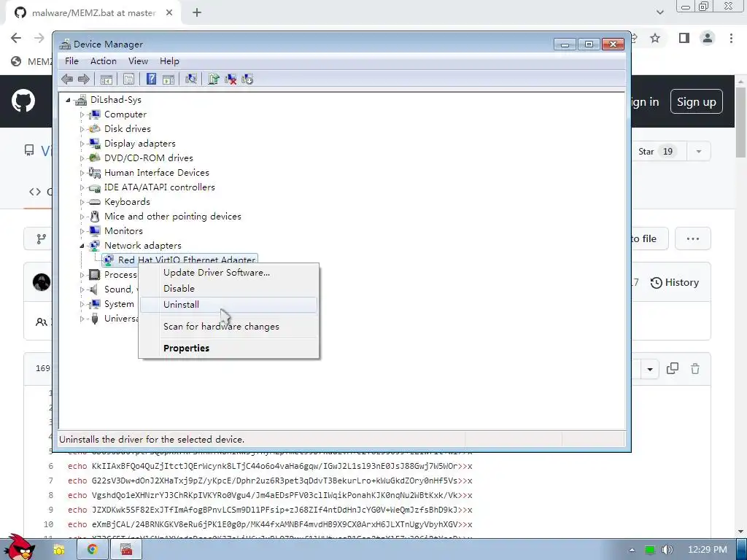Expand the IDE ATA/ATAPI controllers node arrow
The image size is (747, 560).
(82, 187)
